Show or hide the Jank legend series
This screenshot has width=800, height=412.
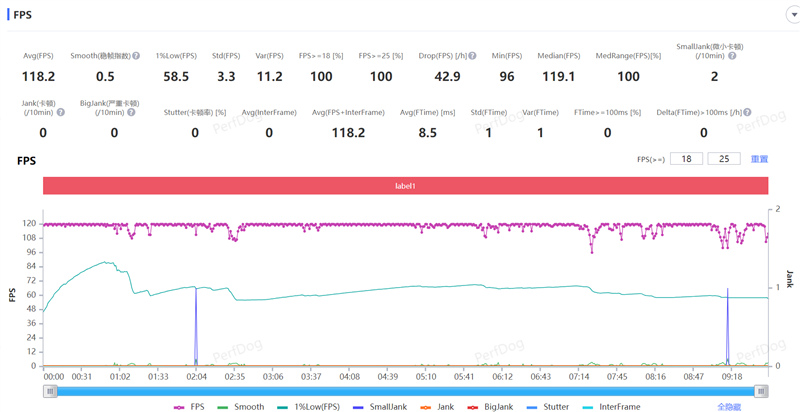[438, 407]
